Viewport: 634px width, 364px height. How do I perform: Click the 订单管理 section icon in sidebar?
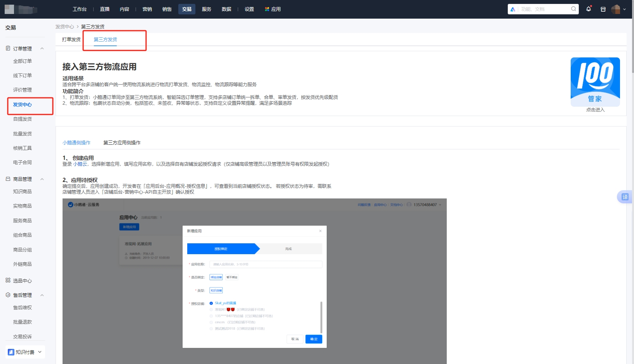(8, 48)
